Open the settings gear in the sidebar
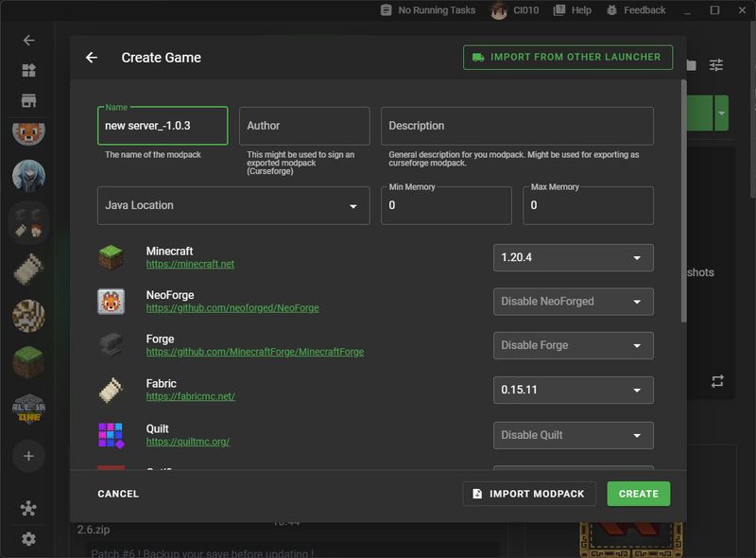The image size is (756, 558). (x=28, y=538)
